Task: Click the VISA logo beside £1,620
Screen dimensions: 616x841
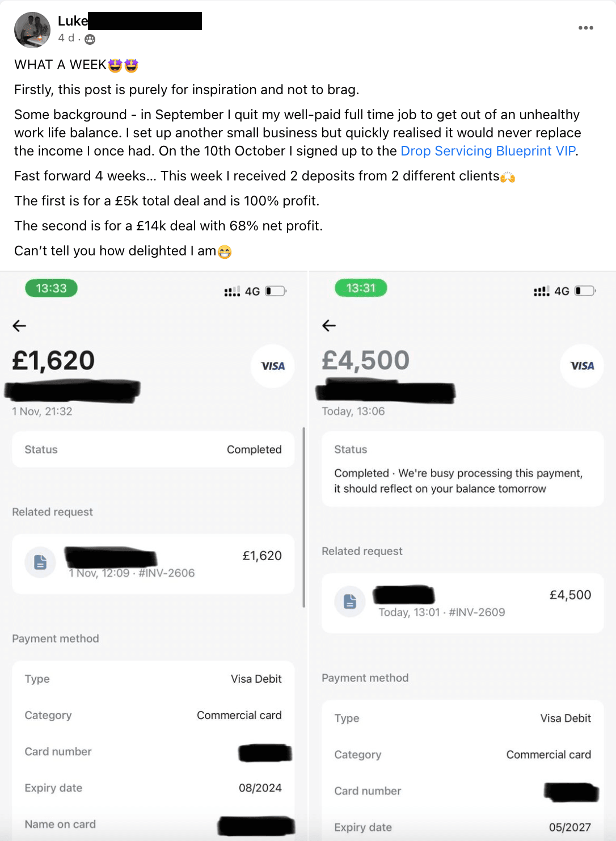Action: [x=273, y=366]
